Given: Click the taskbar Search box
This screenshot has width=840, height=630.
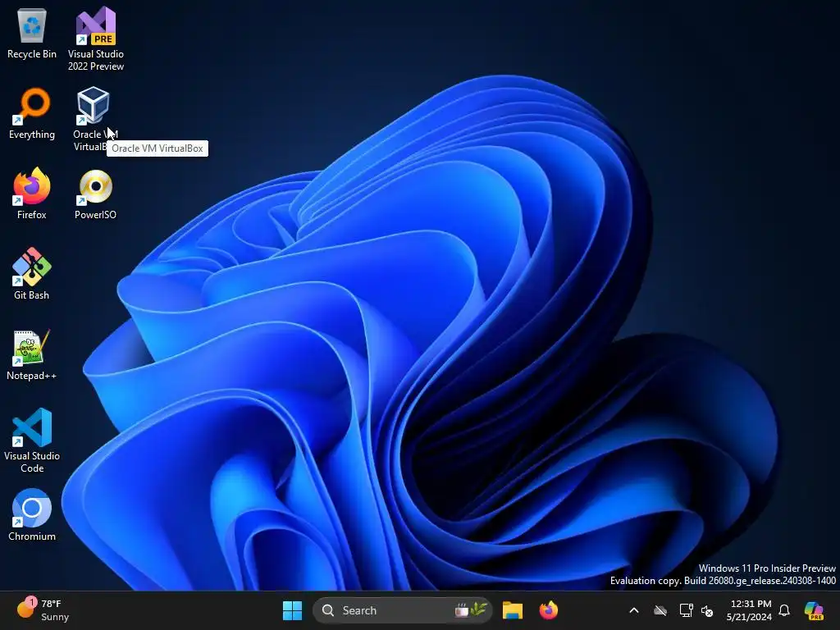Looking at the screenshot, I should (402, 610).
